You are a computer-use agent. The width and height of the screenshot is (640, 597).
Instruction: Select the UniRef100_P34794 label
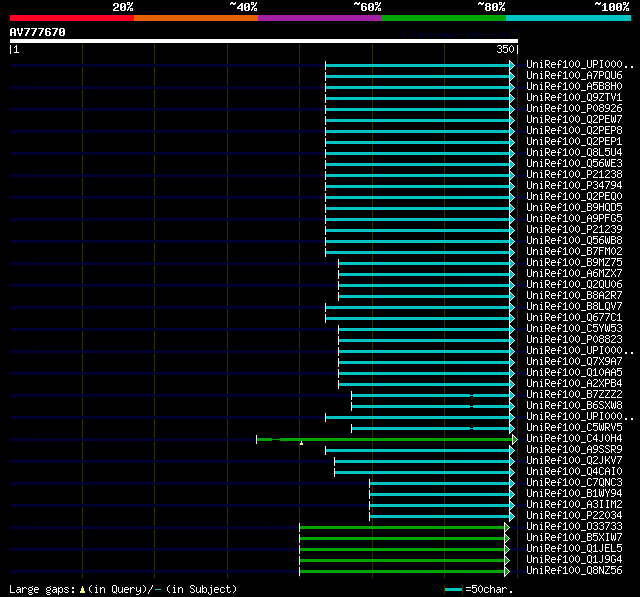click(x=574, y=186)
